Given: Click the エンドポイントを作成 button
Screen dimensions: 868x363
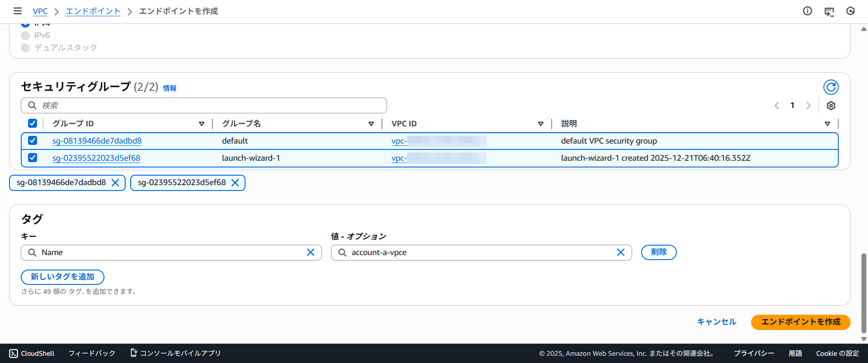Looking at the screenshot, I should 800,322.
